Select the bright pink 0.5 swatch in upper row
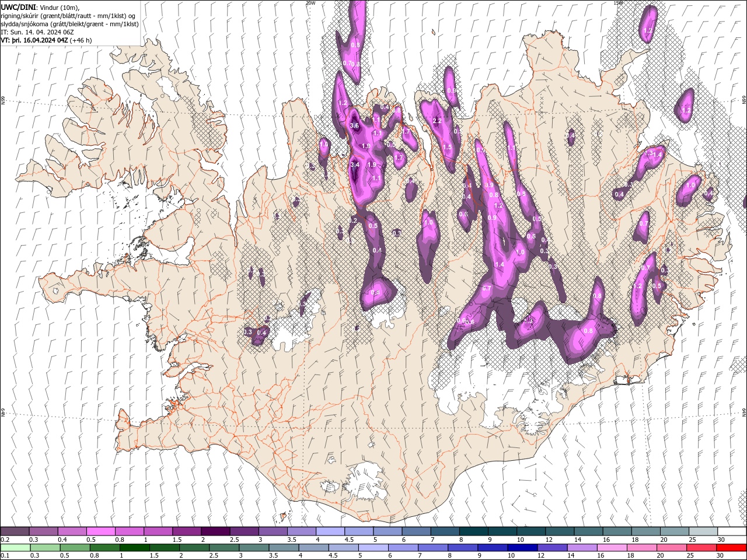The height and width of the screenshot is (560, 747). coord(100,531)
